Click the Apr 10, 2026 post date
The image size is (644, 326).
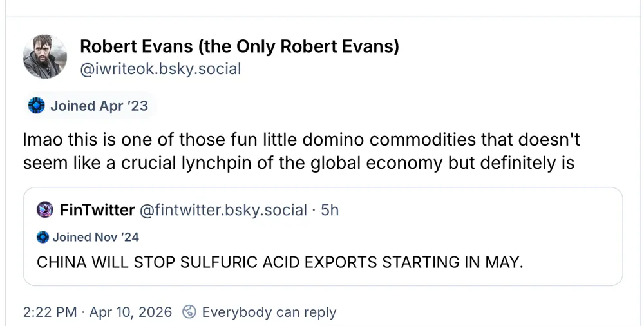tap(131, 312)
